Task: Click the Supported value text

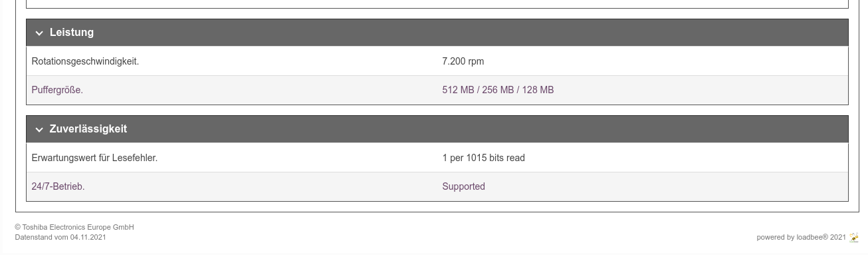Action: point(463,186)
